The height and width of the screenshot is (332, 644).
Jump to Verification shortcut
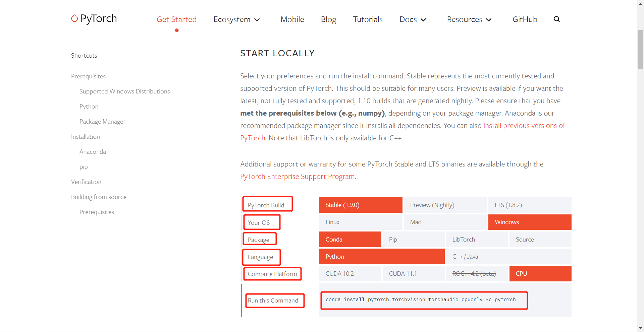click(86, 182)
